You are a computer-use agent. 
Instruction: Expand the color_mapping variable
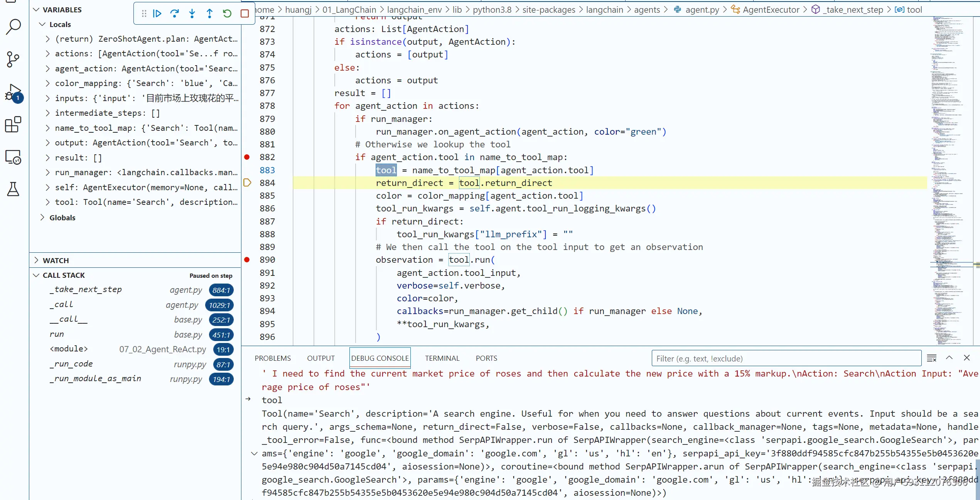point(48,83)
